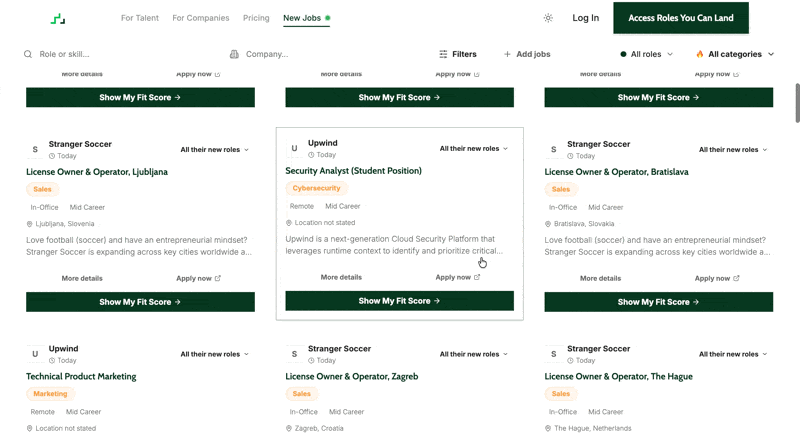The width and height of the screenshot is (800, 433).
Task: Expand All their new roles for Bratislava job
Action: coord(733,149)
